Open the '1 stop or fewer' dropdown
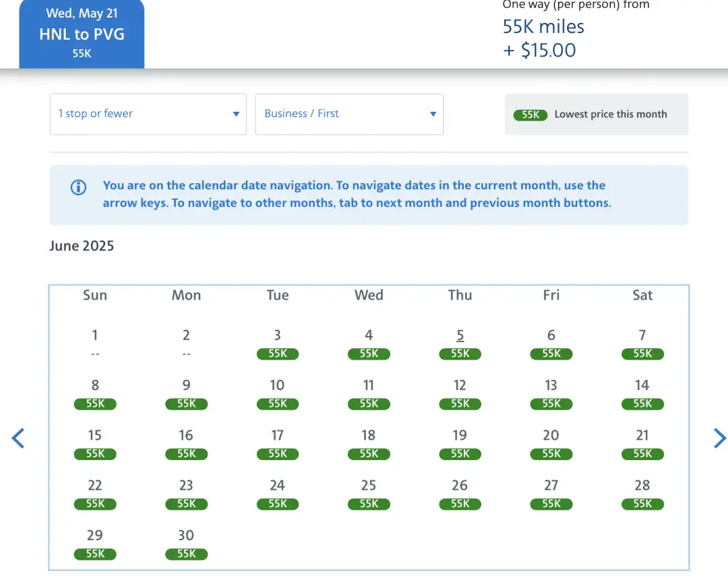 pos(148,114)
